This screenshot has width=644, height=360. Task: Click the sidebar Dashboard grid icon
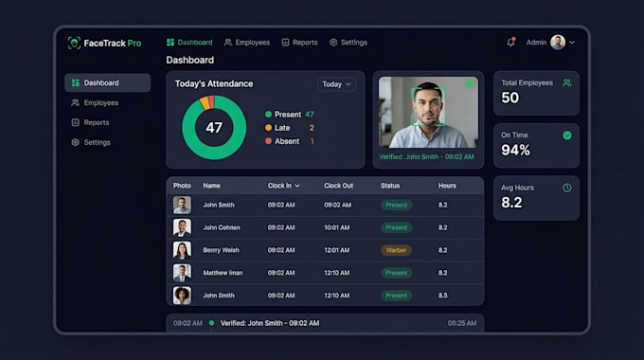(75, 82)
